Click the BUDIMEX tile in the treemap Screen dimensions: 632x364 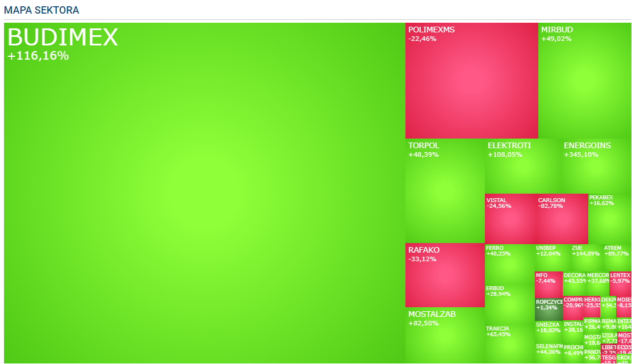(x=204, y=193)
